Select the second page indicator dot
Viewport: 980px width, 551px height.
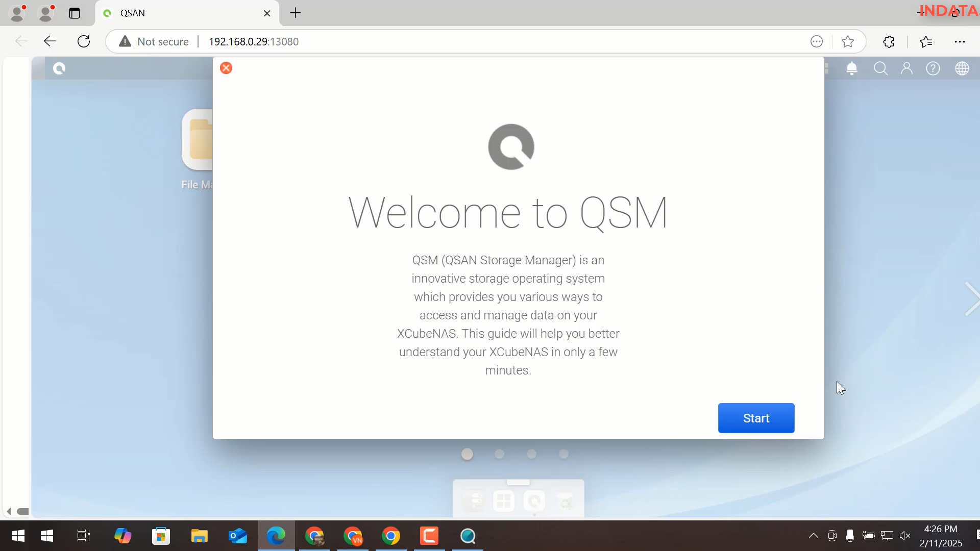coord(499,454)
